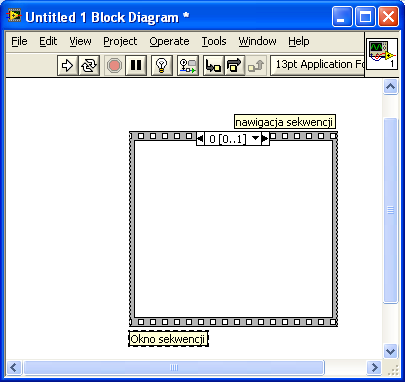The image size is (405, 382).
Task: Click the vertical scrollbar up arrow
Action: [x=390, y=87]
